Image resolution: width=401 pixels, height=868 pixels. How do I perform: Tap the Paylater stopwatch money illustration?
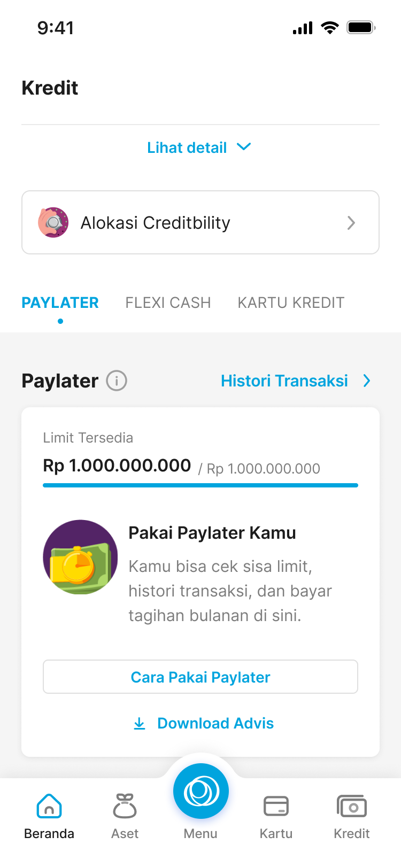pyautogui.click(x=80, y=557)
